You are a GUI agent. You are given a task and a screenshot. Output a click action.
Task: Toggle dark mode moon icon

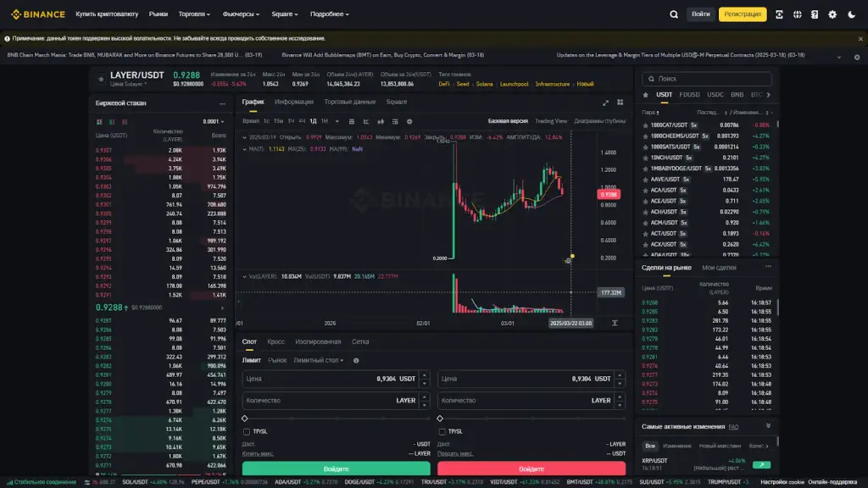851,14
